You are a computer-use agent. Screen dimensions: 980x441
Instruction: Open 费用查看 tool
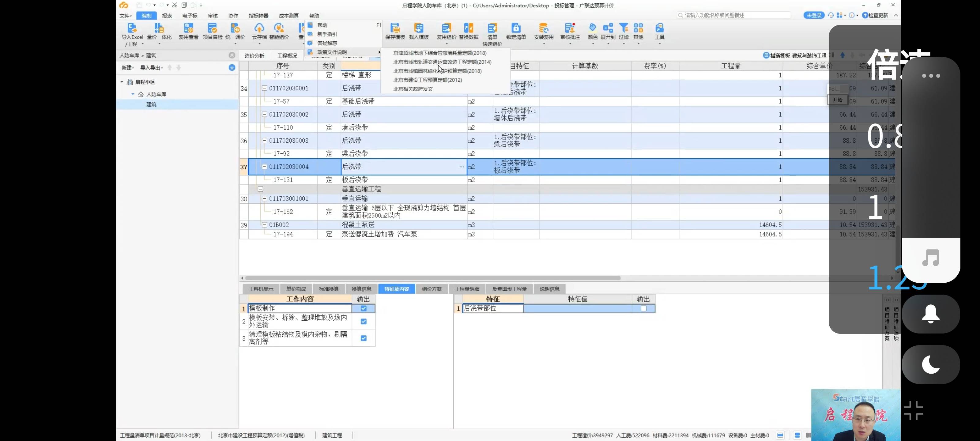coord(188,31)
